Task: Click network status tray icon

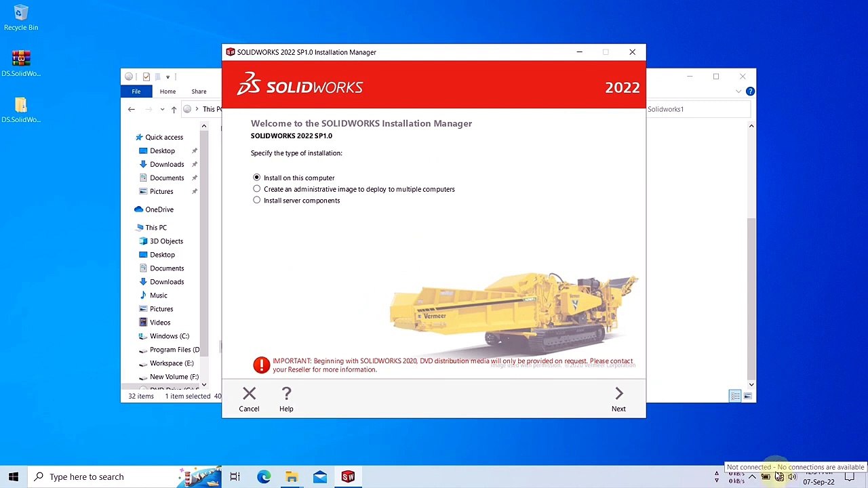Action: (x=779, y=476)
